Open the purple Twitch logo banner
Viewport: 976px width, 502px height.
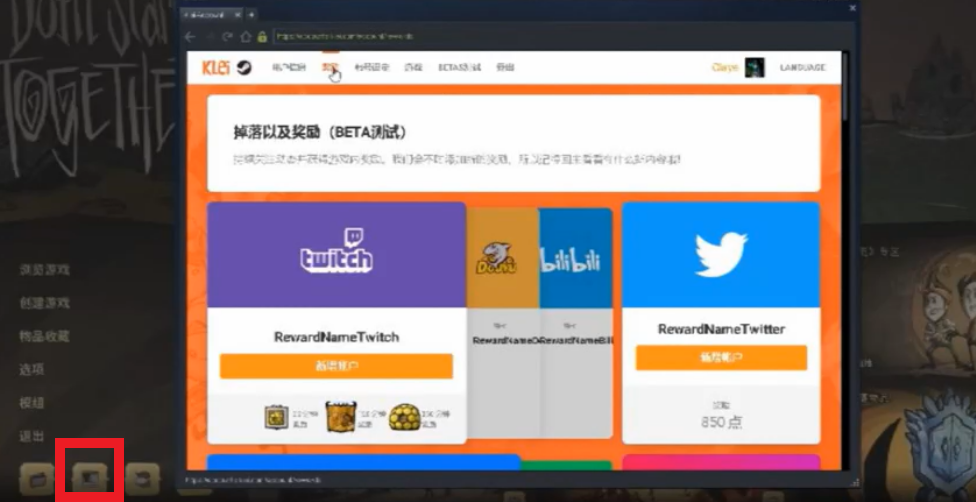[x=337, y=254]
